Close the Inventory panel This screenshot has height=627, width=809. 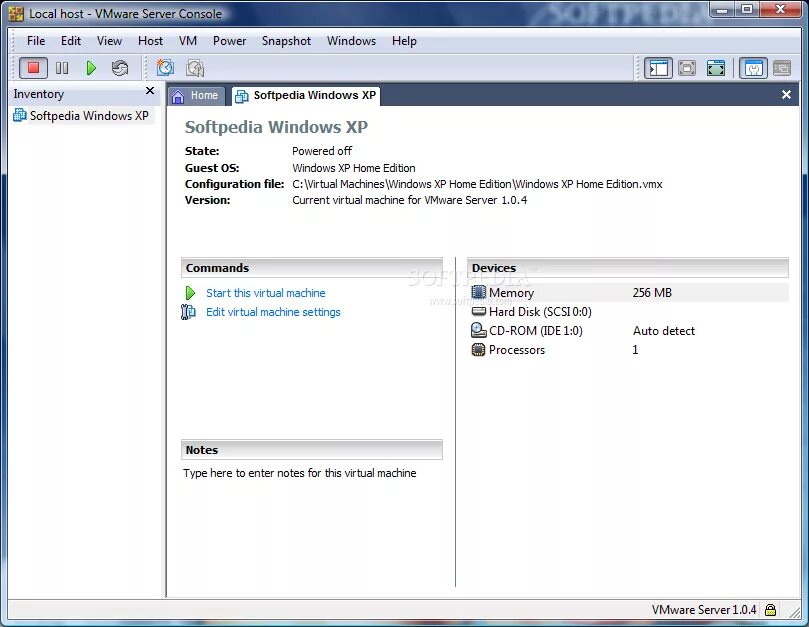click(150, 91)
